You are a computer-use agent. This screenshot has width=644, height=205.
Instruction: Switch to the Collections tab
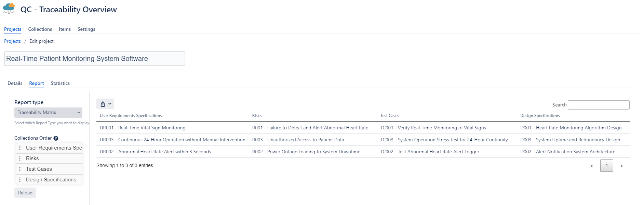(x=40, y=29)
